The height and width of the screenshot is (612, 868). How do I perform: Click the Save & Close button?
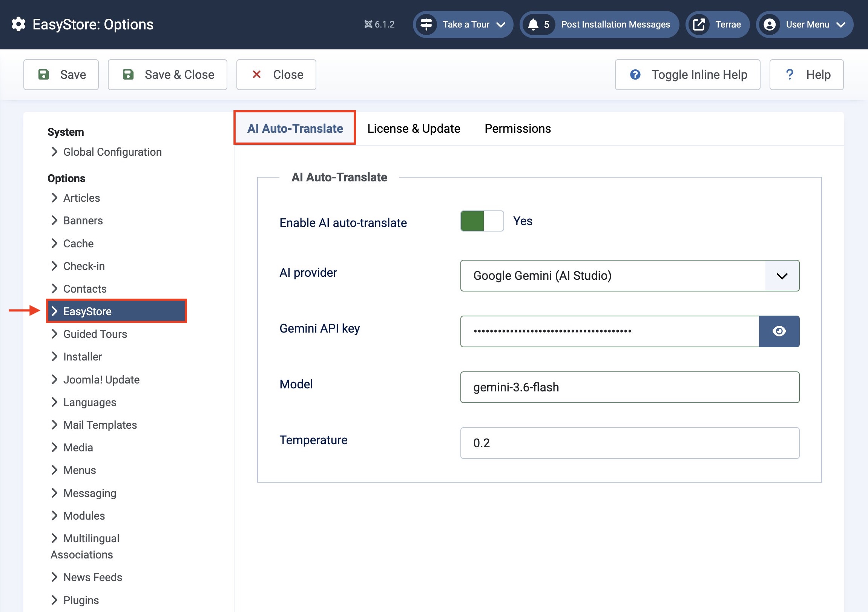tap(167, 74)
